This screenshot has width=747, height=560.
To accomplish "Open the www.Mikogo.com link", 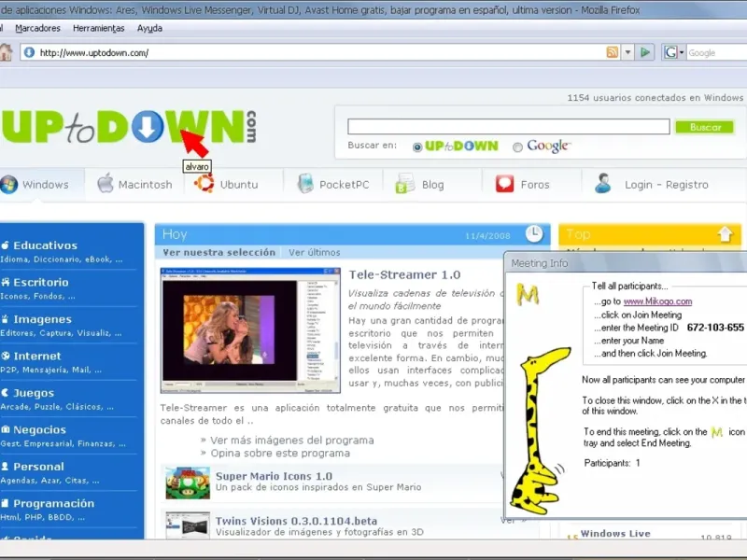I will coord(657,301).
